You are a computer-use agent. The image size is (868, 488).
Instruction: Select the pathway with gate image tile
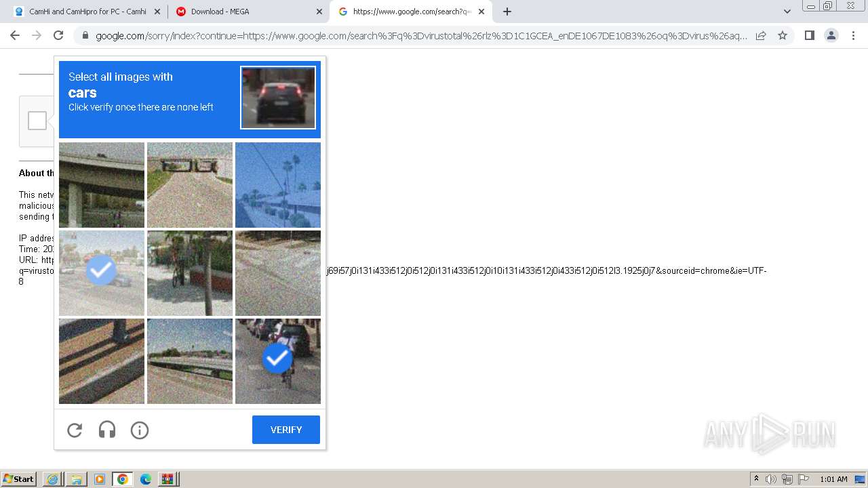(190, 185)
